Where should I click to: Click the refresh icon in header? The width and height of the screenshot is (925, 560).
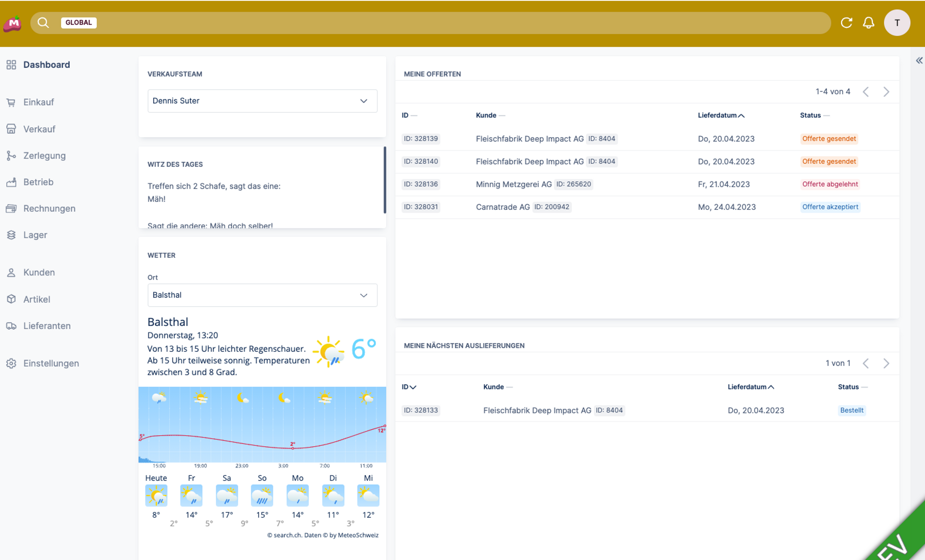pos(846,23)
